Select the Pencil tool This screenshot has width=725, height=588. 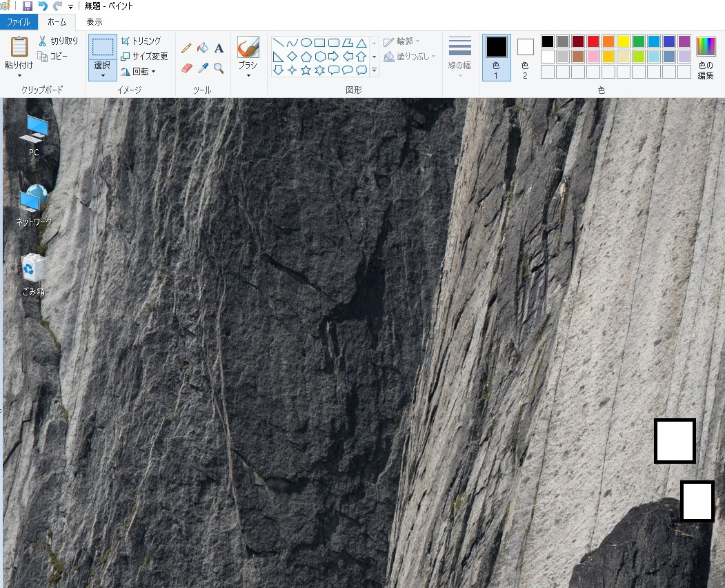click(x=186, y=48)
